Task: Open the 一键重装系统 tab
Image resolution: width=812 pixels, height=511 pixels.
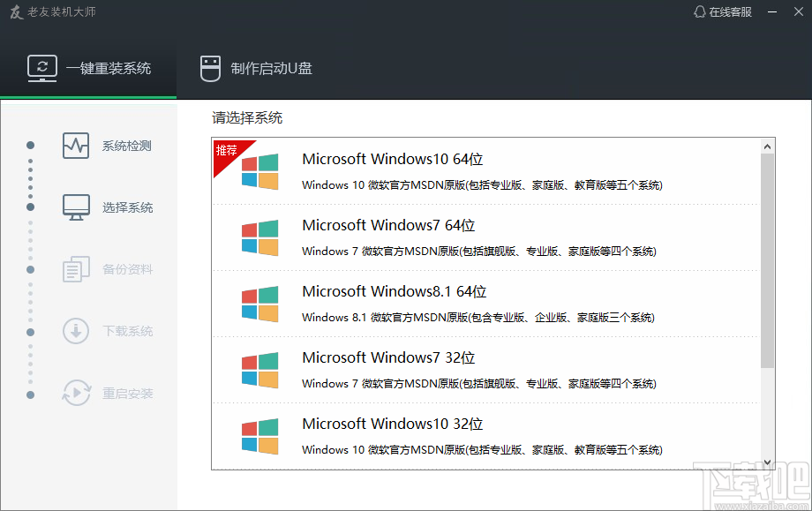Action: [x=88, y=68]
